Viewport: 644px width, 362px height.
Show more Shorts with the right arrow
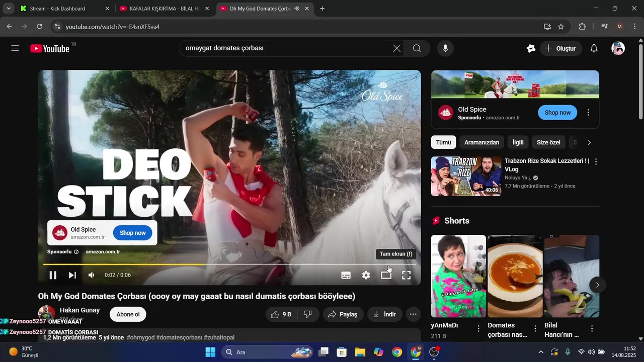click(597, 285)
